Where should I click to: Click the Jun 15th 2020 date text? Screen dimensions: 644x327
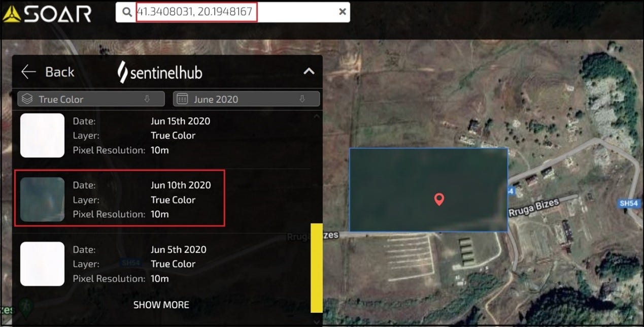point(180,121)
